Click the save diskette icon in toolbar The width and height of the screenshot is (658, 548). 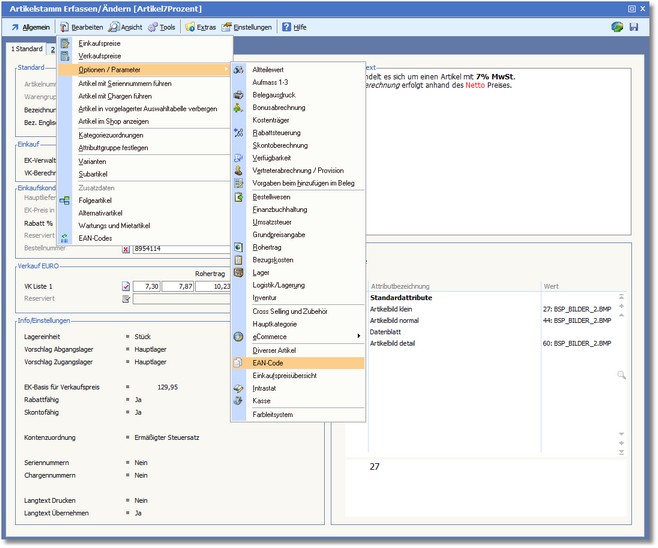click(633, 26)
